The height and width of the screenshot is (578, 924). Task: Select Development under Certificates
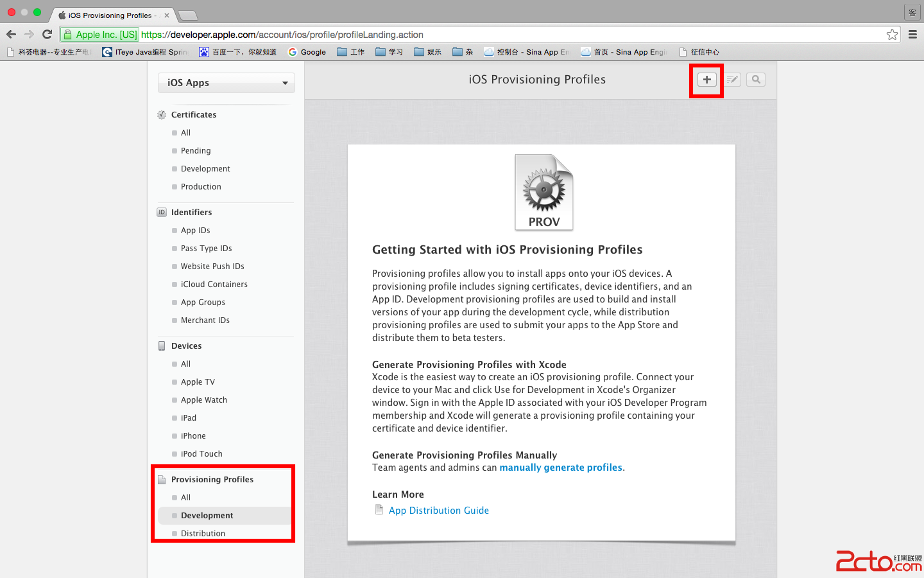pyautogui.click(x=205, y=169)
